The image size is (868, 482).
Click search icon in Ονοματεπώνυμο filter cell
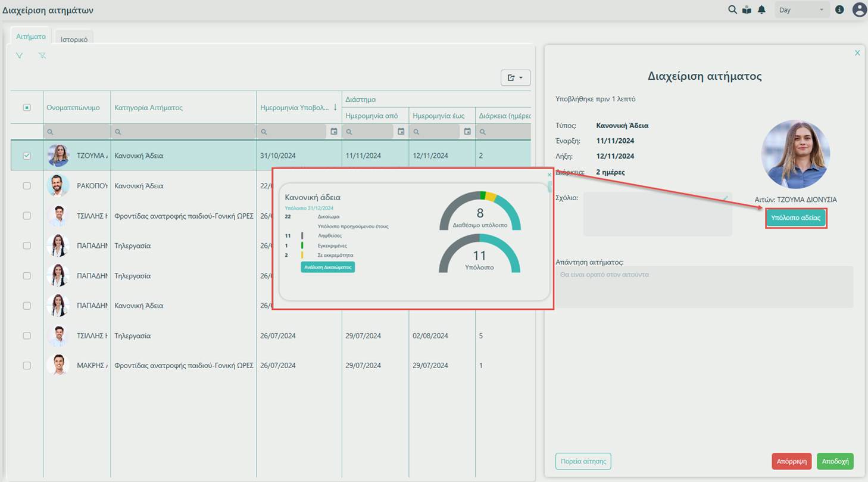[50, 132]
